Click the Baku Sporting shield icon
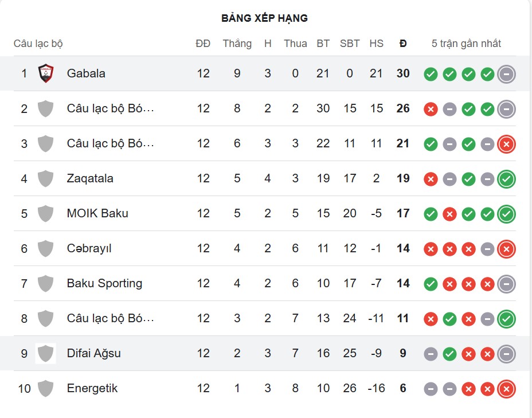The width and height of the screenshot is (532, 418). click(x=45, y=283)
